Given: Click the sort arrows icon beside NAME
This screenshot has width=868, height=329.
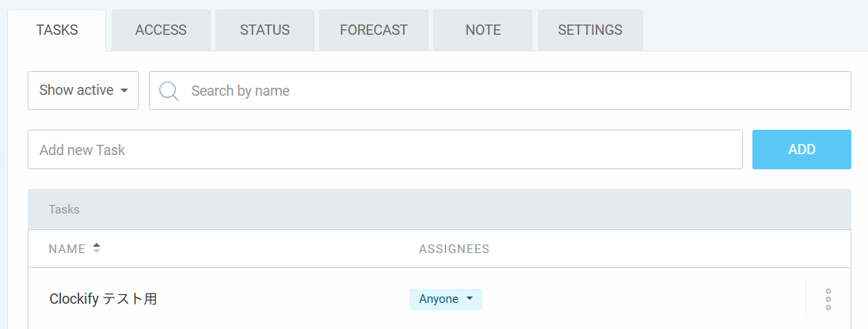Looking at the screenshot, I should (97, 248).
